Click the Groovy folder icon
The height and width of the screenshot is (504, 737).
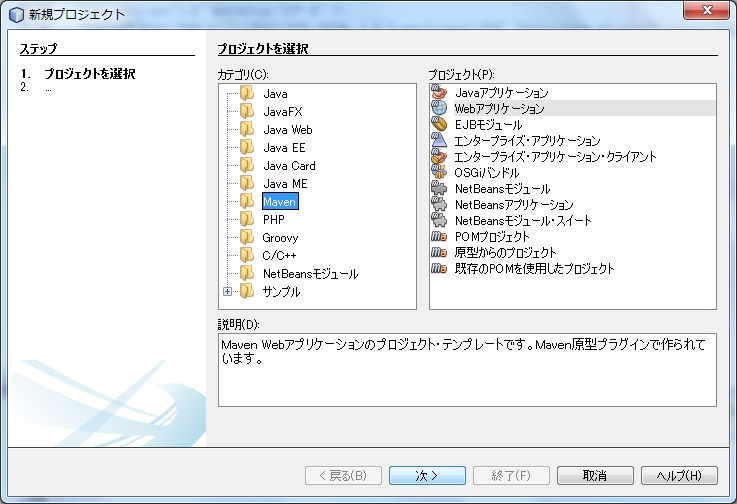coord(247,237)
